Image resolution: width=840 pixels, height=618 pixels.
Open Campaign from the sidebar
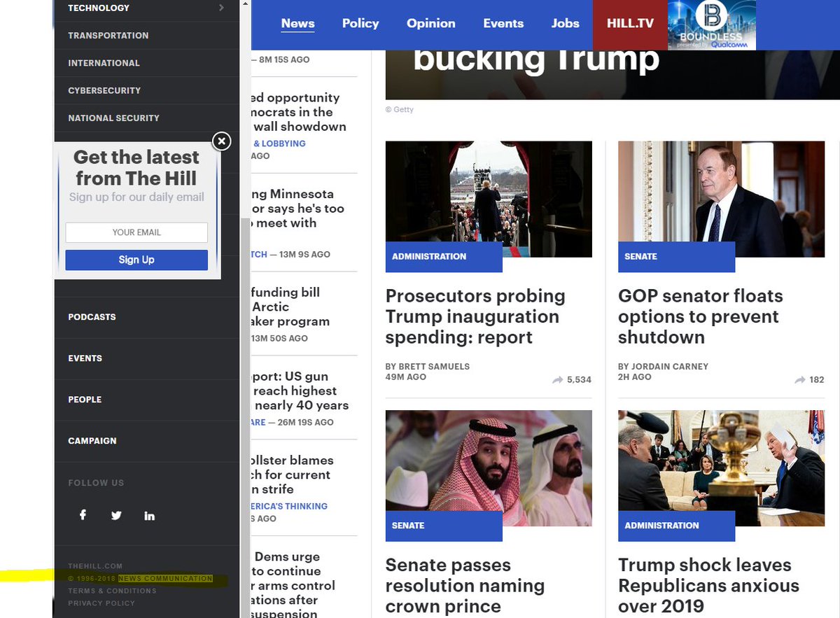[x=92, y=441]
